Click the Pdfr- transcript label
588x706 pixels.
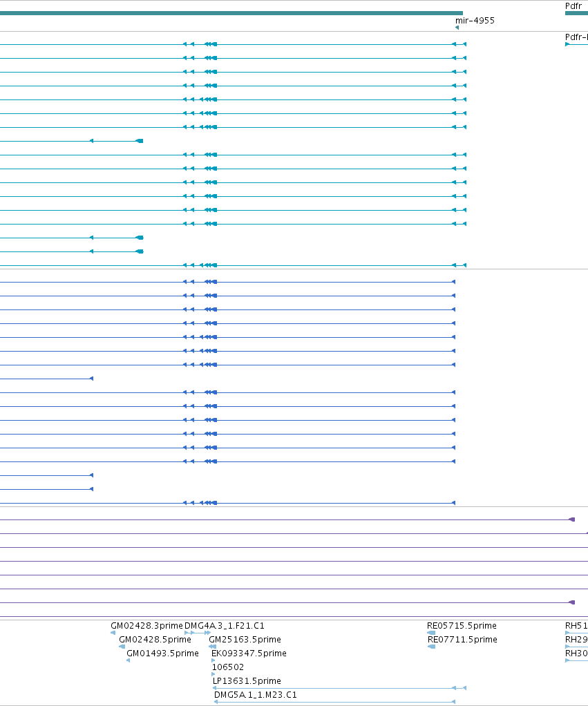576,37
